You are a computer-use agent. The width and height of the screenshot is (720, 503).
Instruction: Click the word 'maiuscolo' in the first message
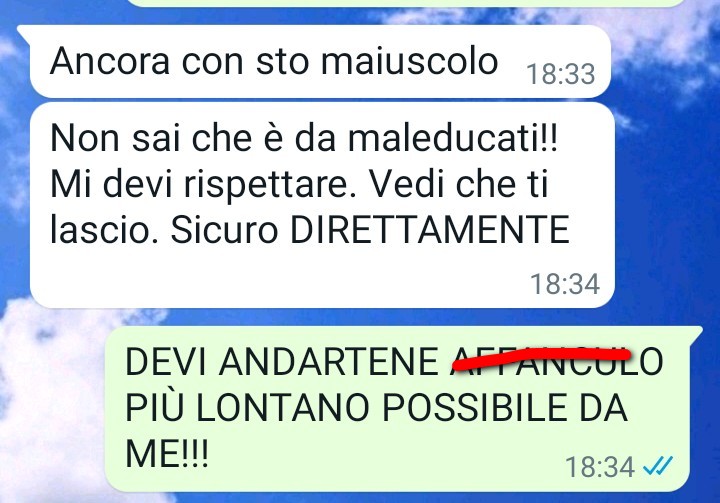click(x=409, y=61)
